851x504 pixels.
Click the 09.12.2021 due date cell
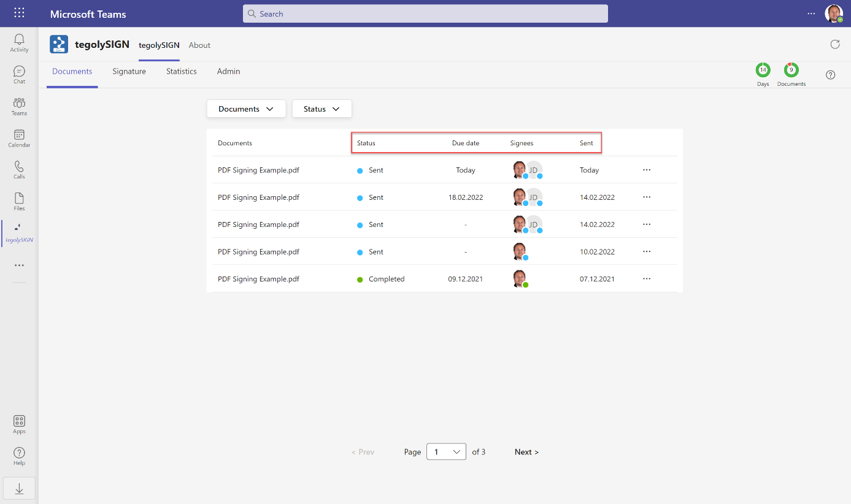[466, 279]
